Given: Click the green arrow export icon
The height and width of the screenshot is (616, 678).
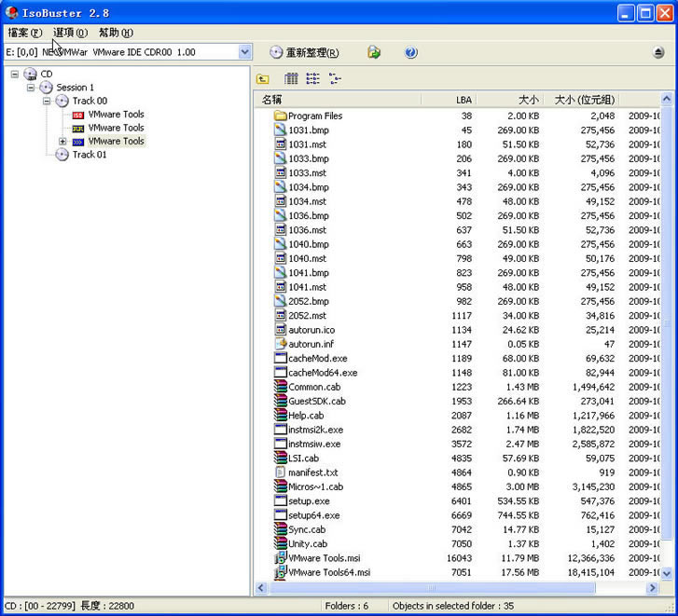Looking at the screenshot, I should click(374, 53).
